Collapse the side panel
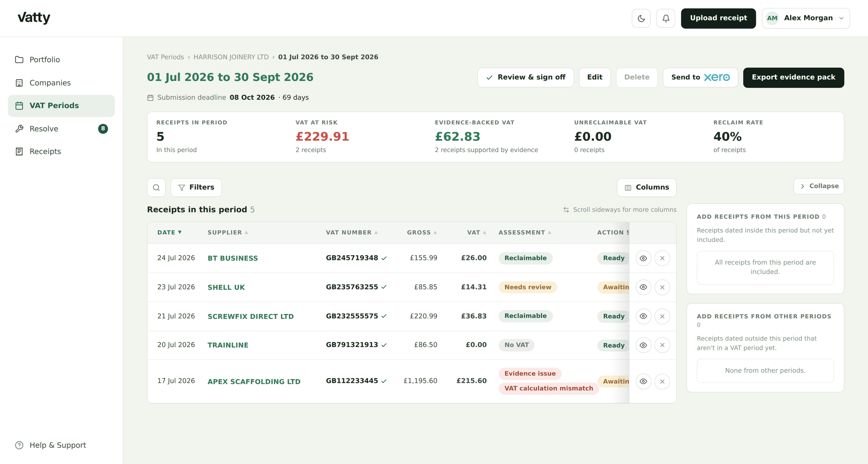Screen dimensions: 868x464 click(x=819, y=186)
